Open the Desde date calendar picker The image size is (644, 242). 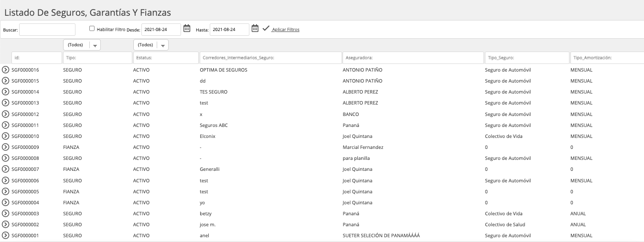click(187, 28)
